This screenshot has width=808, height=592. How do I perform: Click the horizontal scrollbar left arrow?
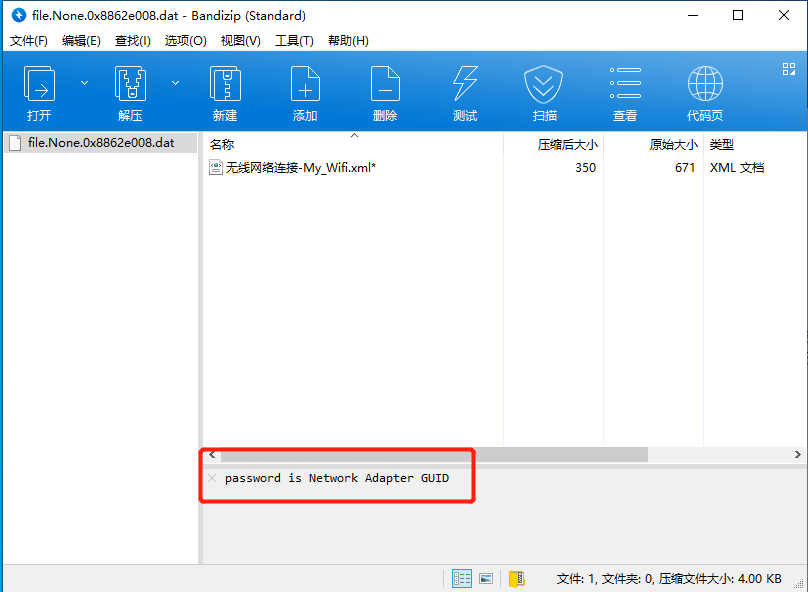pos(212,455)
